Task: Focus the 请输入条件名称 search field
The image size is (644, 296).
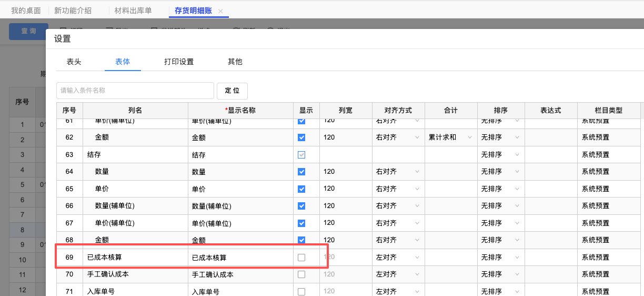Action: click(x=135, y=91)
